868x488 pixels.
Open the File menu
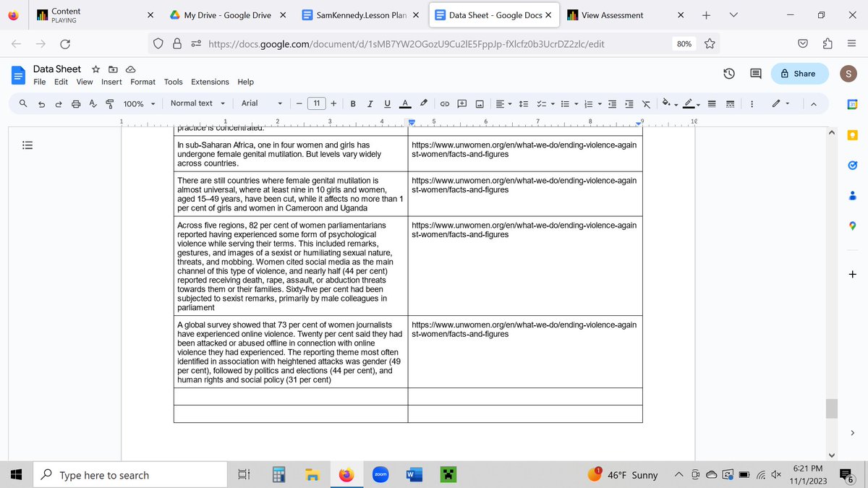(40, 82)
